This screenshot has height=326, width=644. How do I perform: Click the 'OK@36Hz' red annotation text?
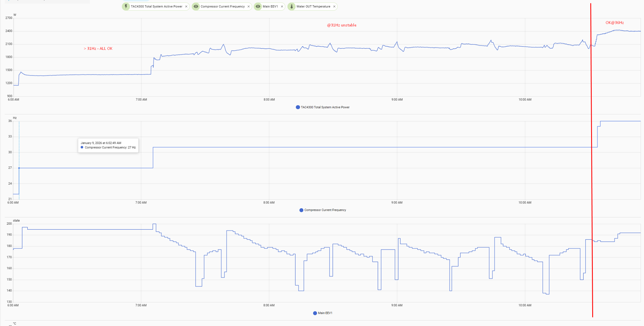614,23
